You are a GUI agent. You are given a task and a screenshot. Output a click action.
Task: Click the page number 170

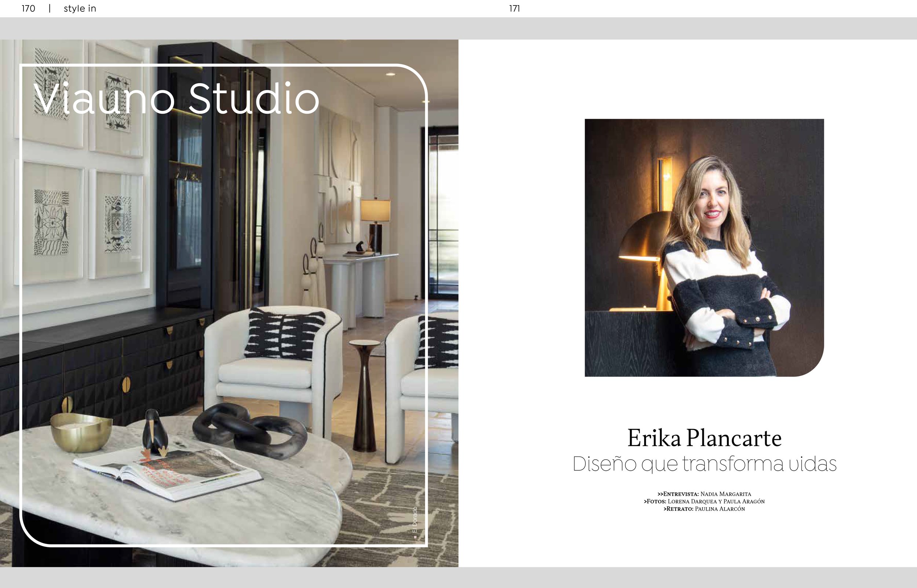28,8
